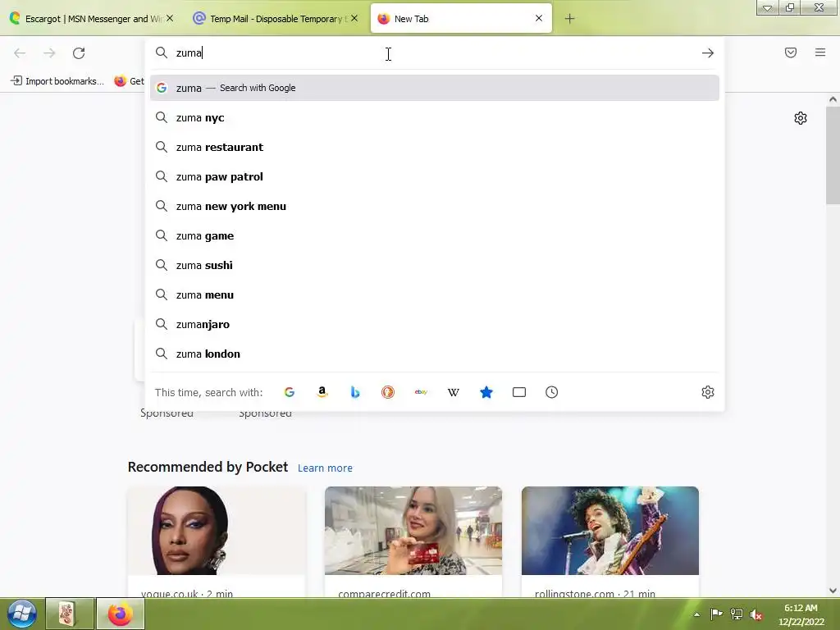Show hidden tray icons arrow

697,614
